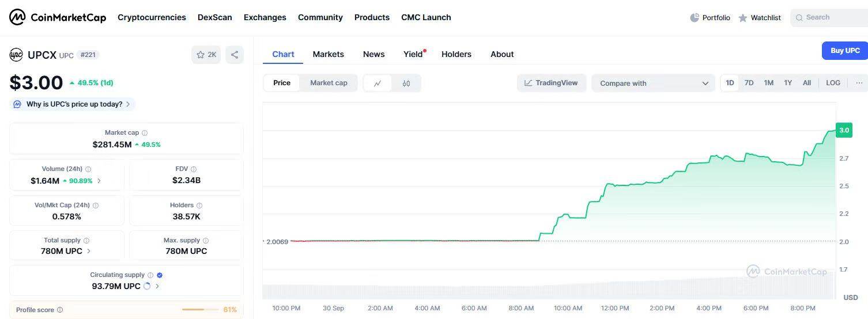868x319 pixels.
Task: Click the $281.45M market cap value
Action: tap(112, 145)
